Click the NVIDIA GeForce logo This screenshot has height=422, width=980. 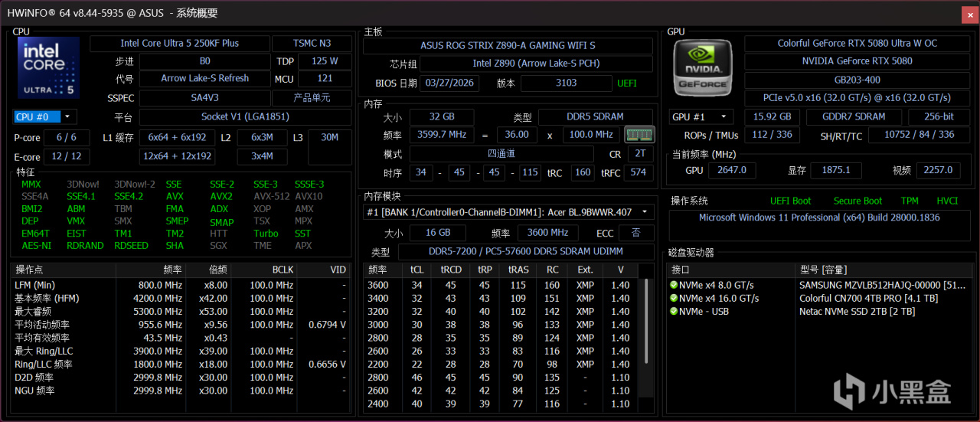(702, 70)
